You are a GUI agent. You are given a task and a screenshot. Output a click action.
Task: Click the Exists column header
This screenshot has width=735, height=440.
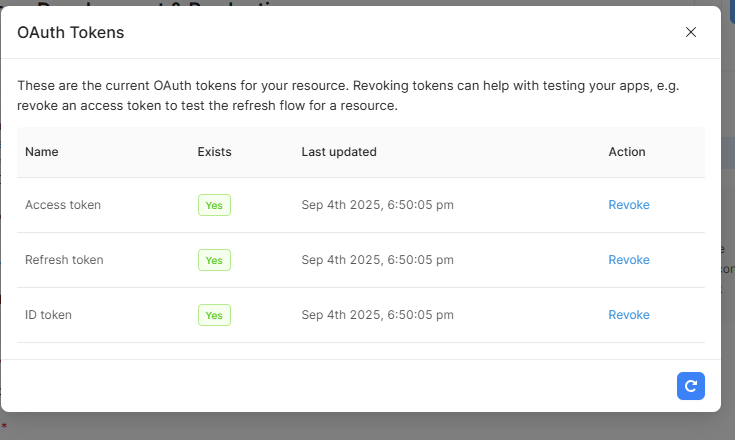tap(214, 152)
